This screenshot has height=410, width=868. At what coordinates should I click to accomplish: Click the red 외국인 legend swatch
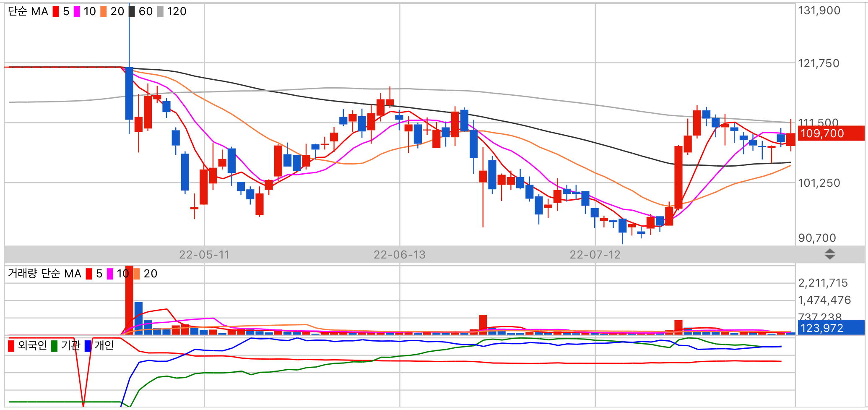tap(11, 346)
